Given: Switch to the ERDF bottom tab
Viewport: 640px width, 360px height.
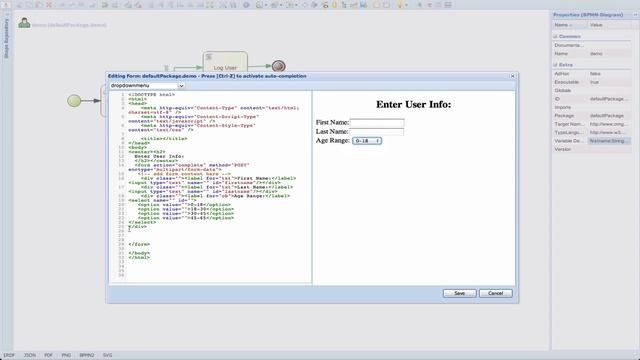Looking at the screenshot, I should [9, 355].
